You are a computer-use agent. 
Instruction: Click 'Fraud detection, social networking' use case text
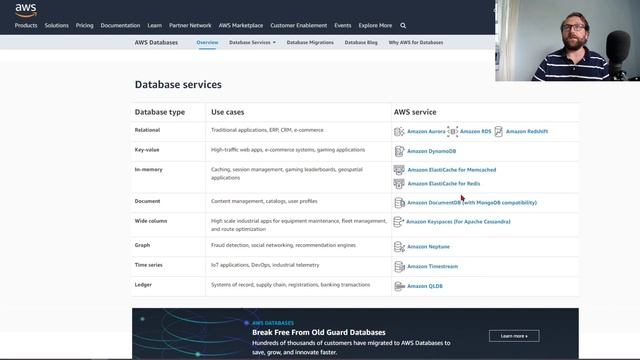(x=283, y=245)
